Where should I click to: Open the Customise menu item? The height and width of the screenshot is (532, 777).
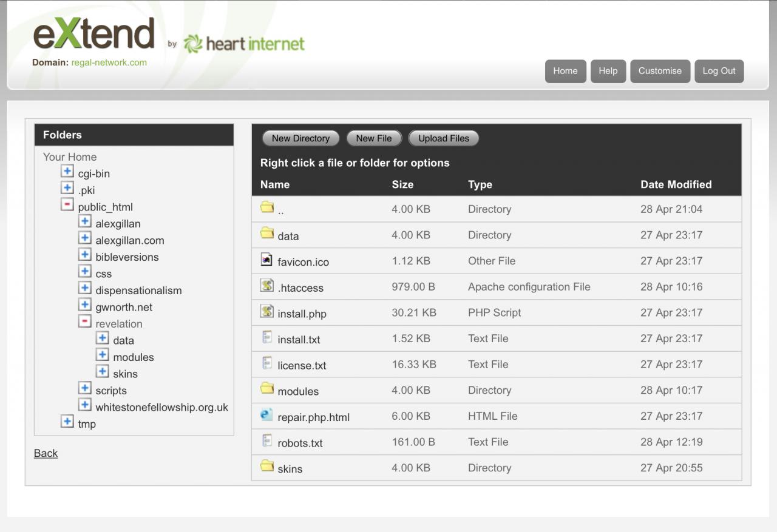pyautogui.click(x=660, y=71)
